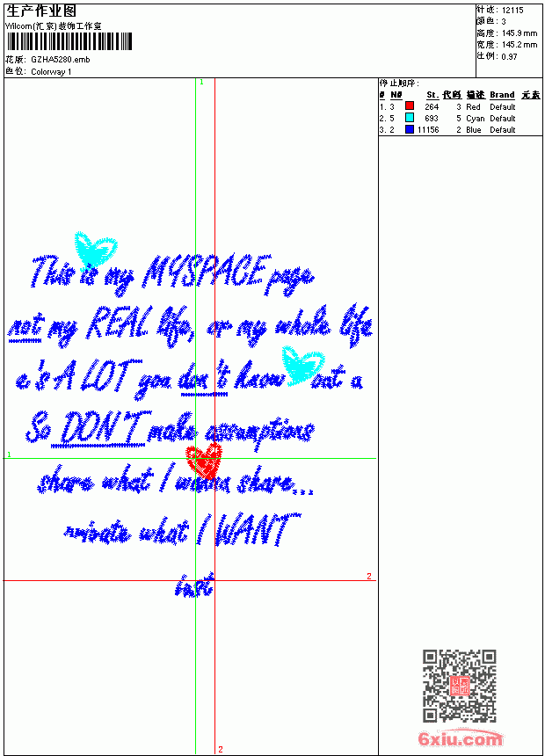This screenshot has width=545, height=756.
Task: Click the cyan color swatch in stop sequence
Action: click(x=410, y=118)
